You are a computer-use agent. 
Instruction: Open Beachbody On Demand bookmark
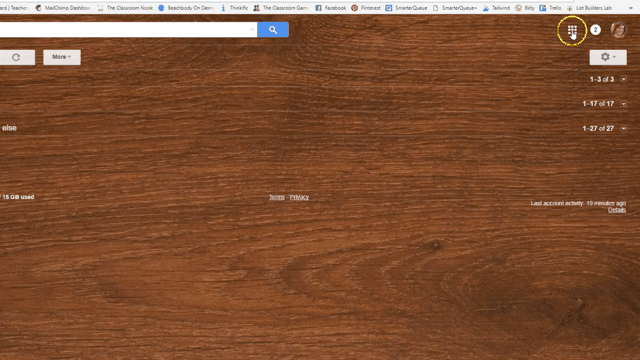[x=186, y=8]
